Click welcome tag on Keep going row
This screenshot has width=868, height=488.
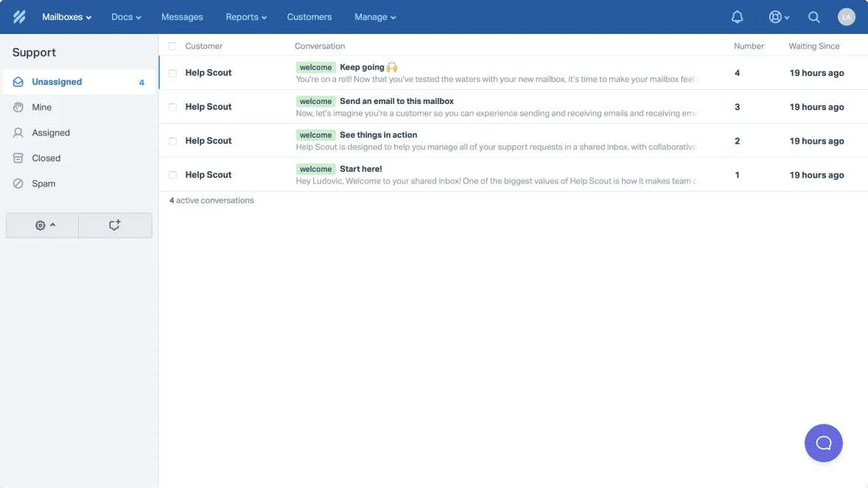pos(315,67)
